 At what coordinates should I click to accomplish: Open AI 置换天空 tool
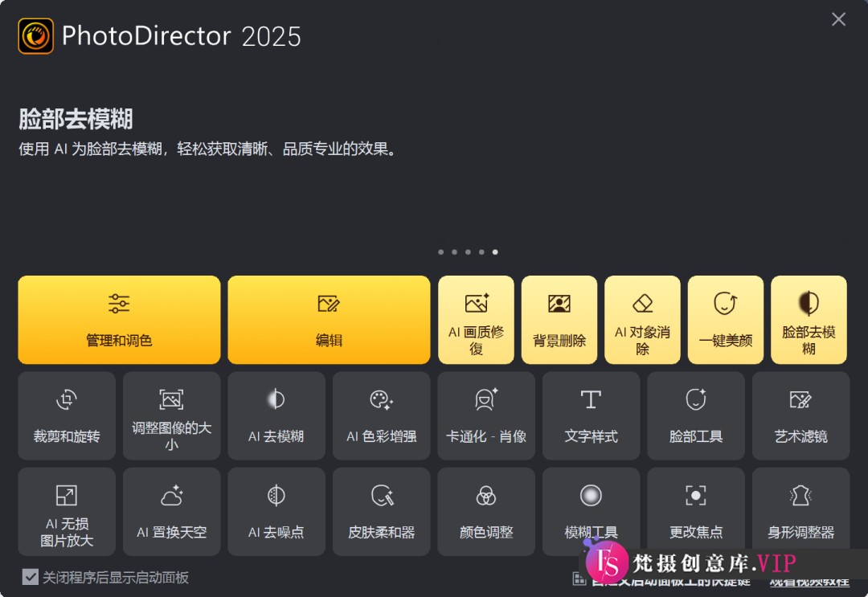(172, 512)
